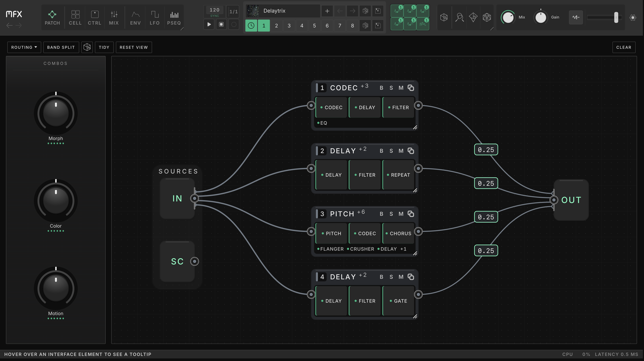Click the record circle button
This screenshot has width=644, height=361.
234,24
